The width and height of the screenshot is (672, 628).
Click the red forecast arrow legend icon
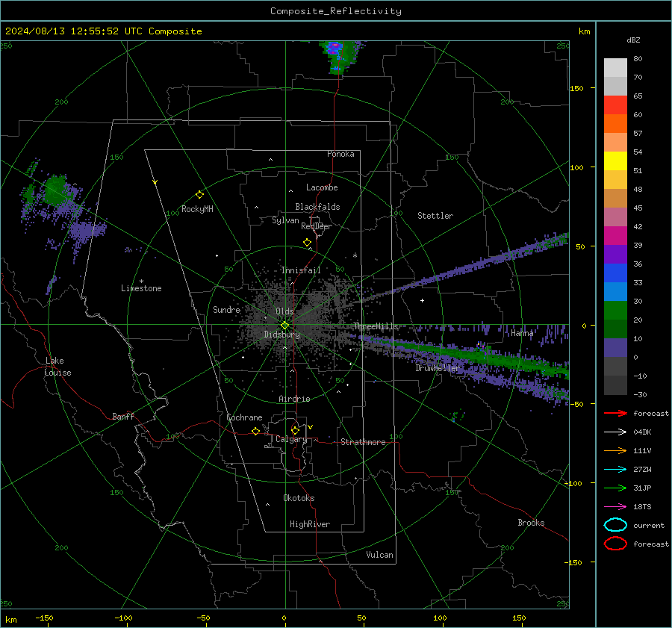click(615, 413)
